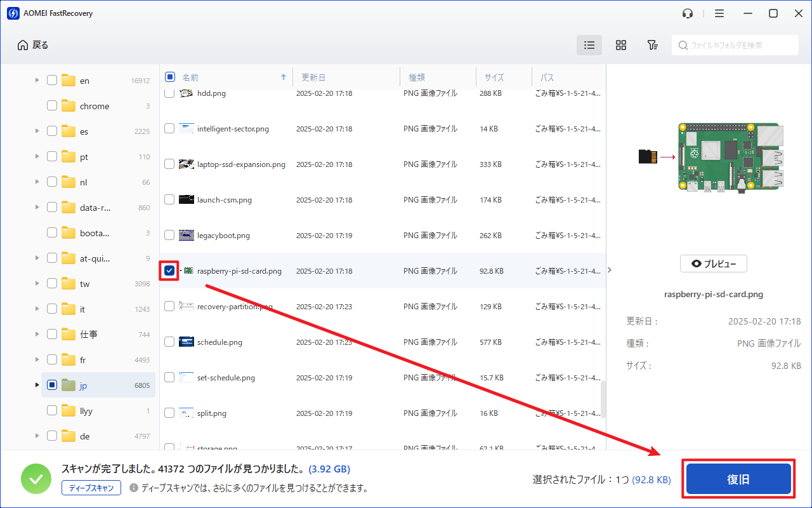
Task: Toggle the jp folder checkbox
Action: (52, 385)
